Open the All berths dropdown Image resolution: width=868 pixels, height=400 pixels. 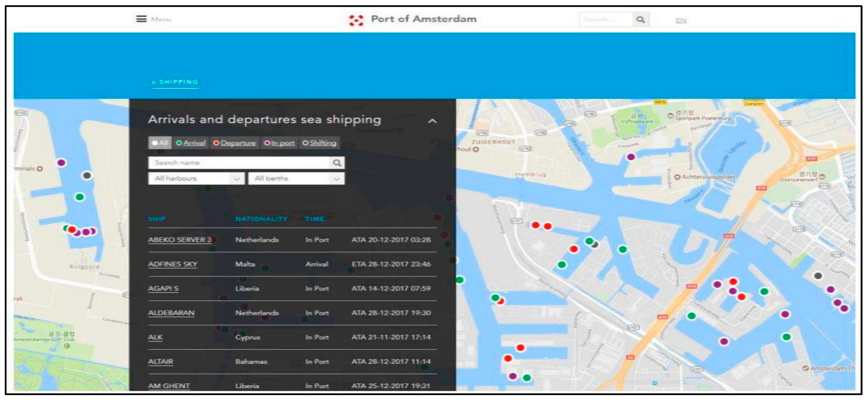coord(296,178)
